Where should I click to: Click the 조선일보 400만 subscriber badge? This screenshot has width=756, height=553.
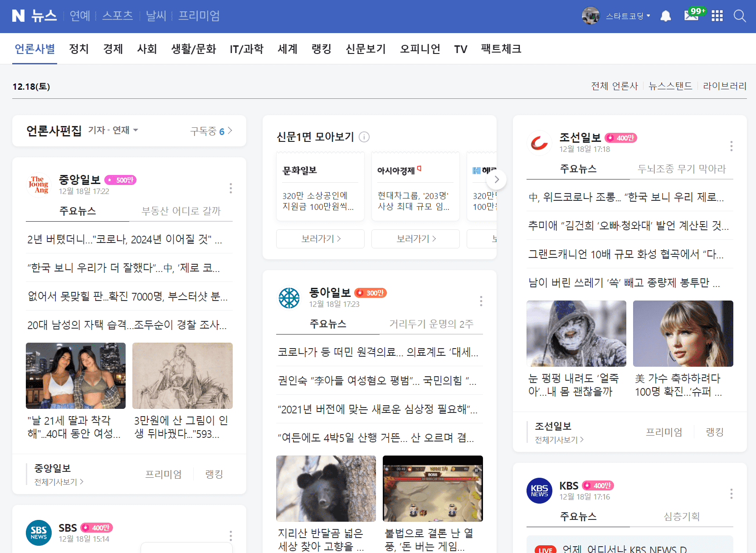point(621,138)
